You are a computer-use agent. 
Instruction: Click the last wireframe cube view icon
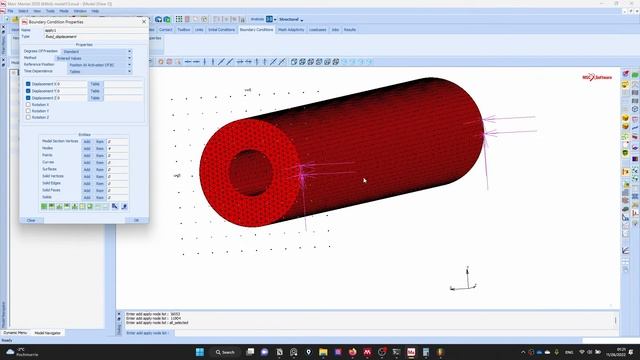(x=336, y=62)
